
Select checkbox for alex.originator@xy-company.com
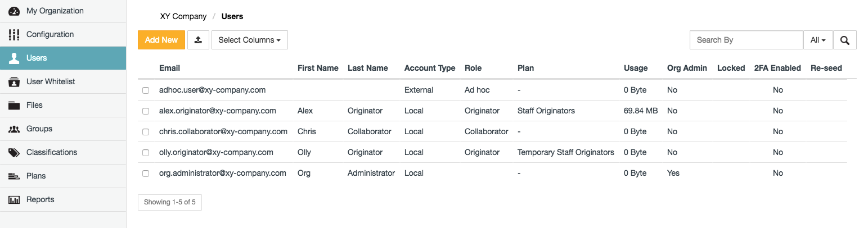pyautogui.click(x=146, y=111)
